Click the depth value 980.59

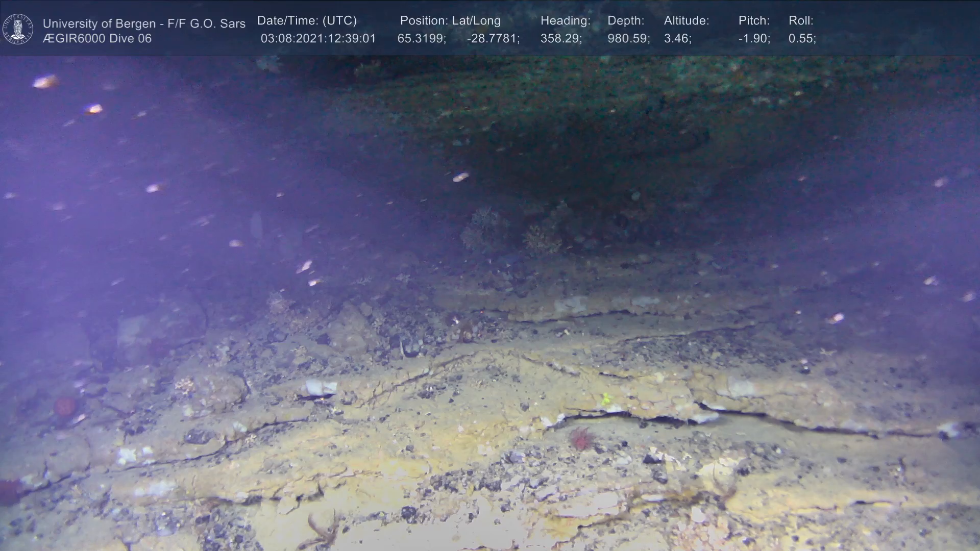(628, 39)
